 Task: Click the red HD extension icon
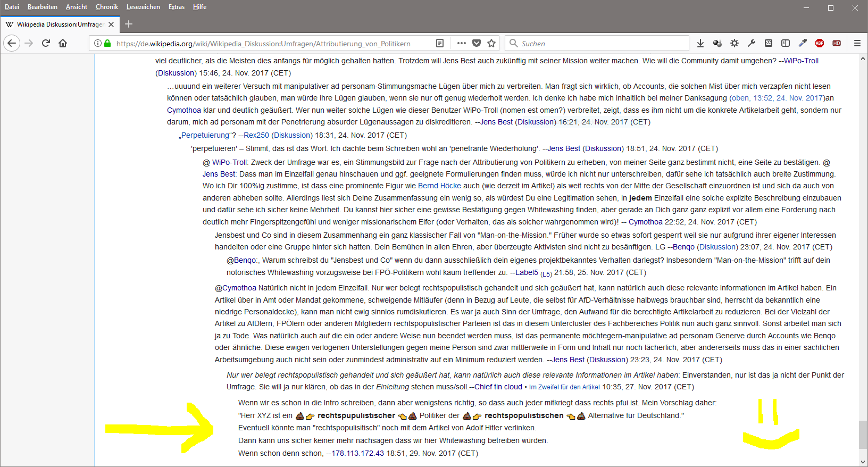837,43
